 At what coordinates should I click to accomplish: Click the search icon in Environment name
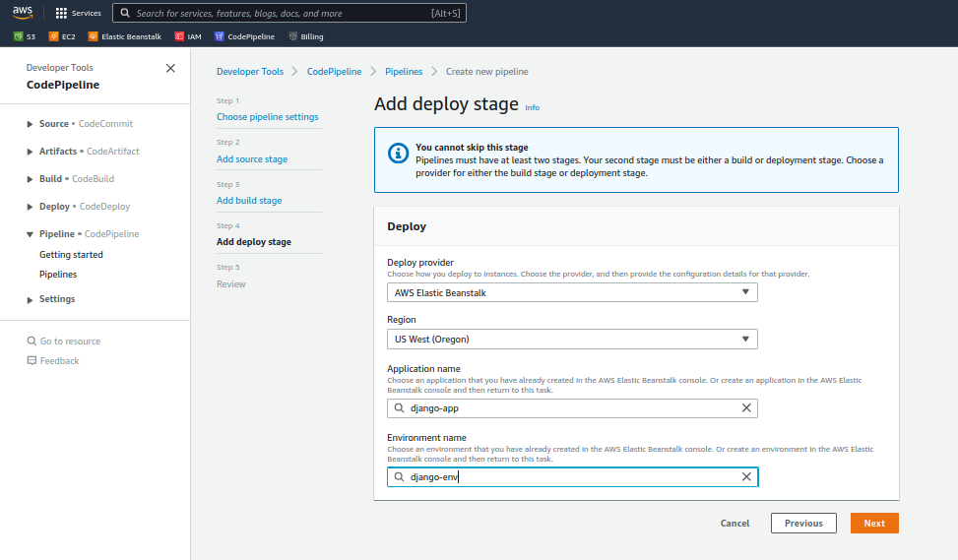point(399,477)
